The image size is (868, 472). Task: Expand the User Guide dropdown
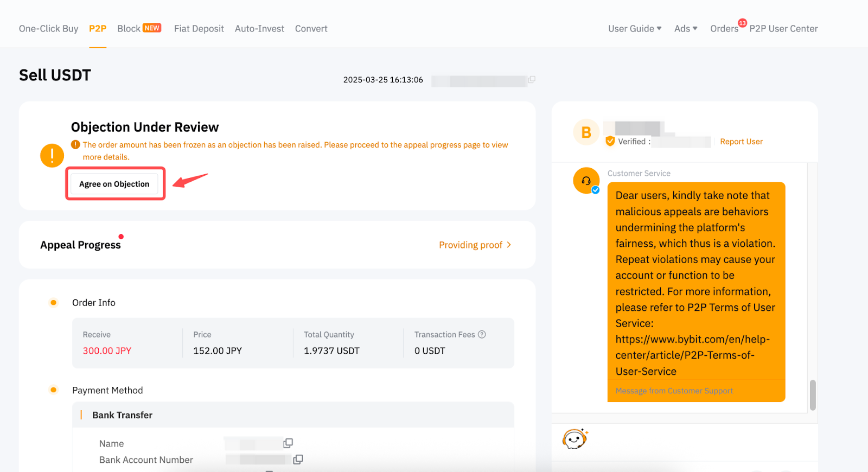tap(634, 29)
